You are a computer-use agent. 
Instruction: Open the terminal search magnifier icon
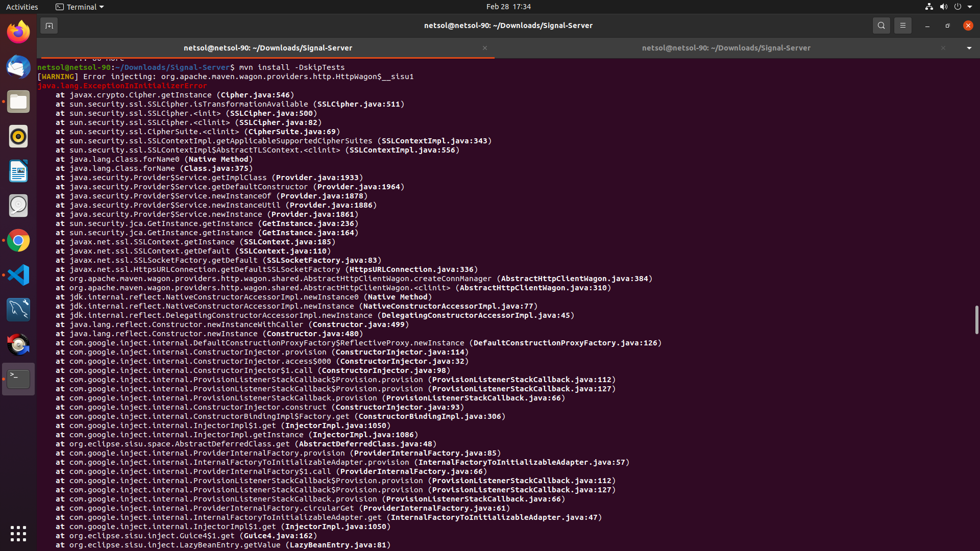[x=881, y=26]
